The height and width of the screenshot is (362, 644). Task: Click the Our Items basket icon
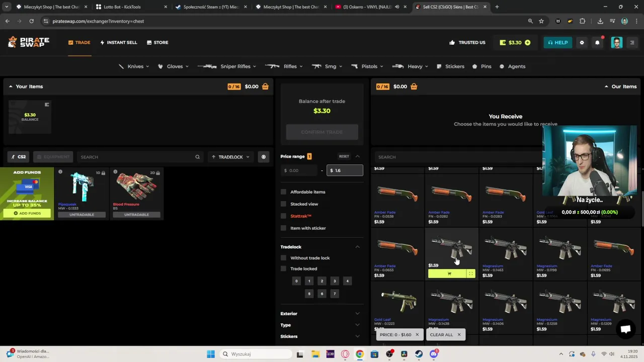414,86
